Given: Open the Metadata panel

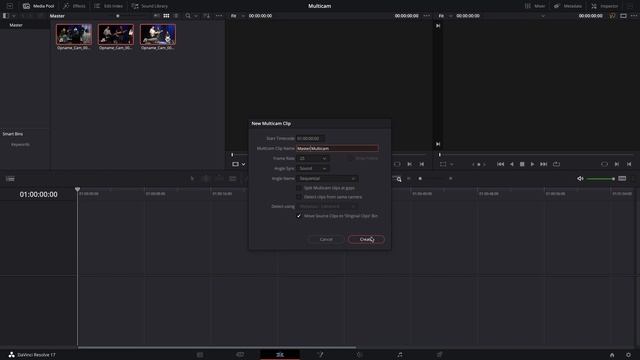Looking at the screenshot, I should (x=568, y=6).
